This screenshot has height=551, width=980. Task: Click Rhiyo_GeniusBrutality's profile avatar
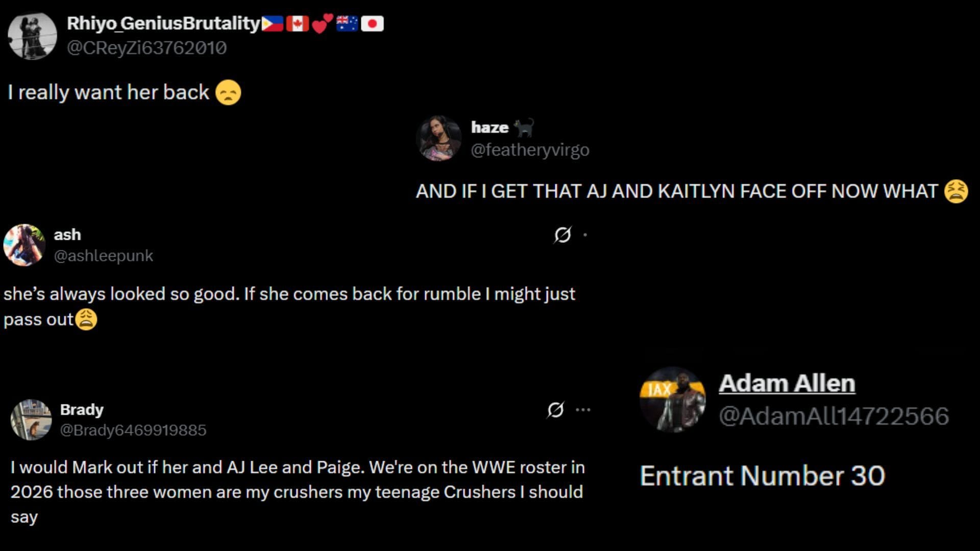coord(32,35)
